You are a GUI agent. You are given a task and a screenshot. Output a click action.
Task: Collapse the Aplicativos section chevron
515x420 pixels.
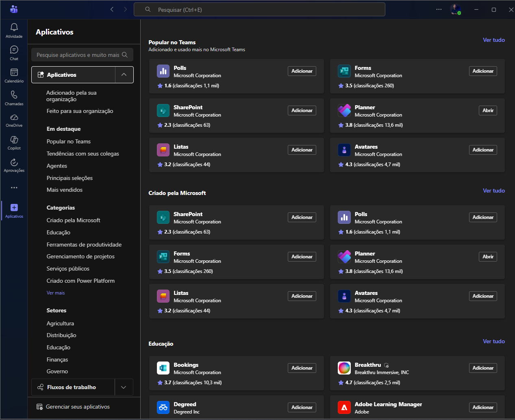pos(124,75)
